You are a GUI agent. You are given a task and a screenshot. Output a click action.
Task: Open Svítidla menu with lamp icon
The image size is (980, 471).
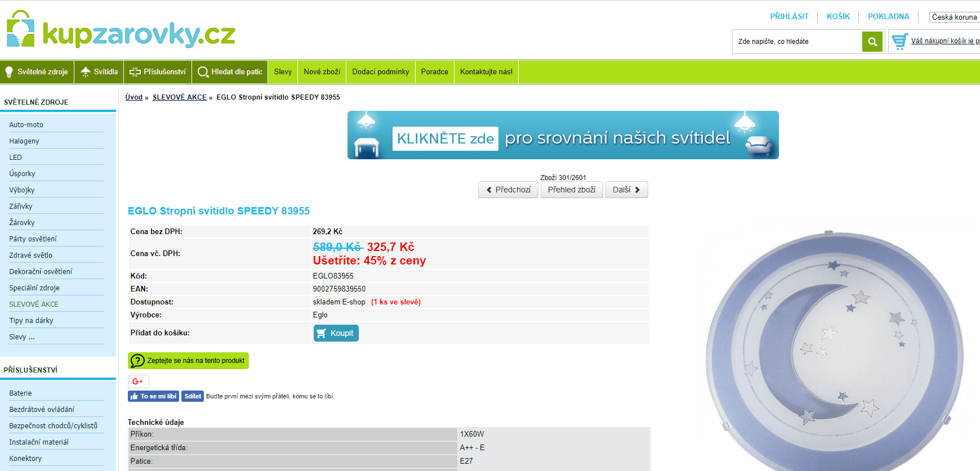[x=99, y=72]
